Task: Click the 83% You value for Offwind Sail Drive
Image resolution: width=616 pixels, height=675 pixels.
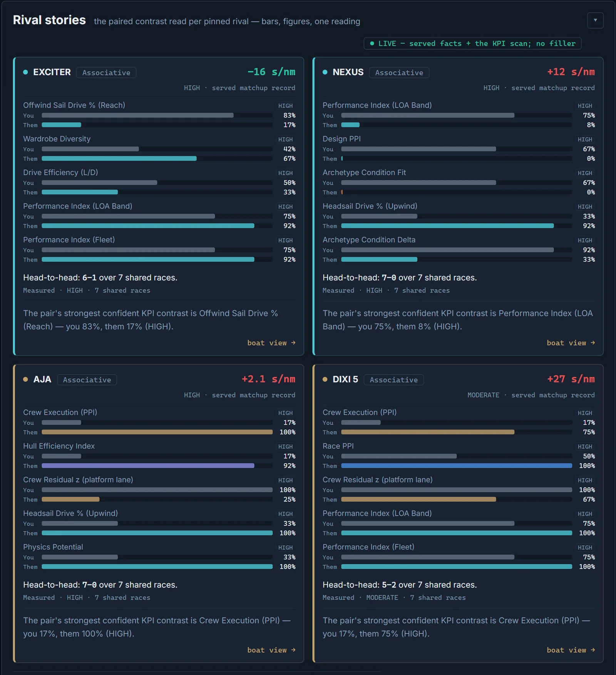Action: (289, 115)
